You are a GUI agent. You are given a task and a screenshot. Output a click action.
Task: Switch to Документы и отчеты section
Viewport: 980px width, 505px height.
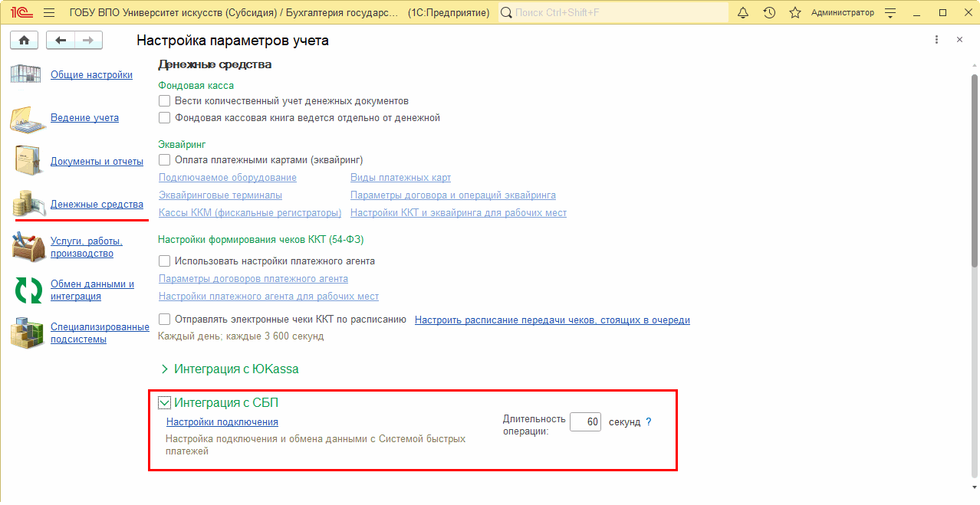pos(97,162)
